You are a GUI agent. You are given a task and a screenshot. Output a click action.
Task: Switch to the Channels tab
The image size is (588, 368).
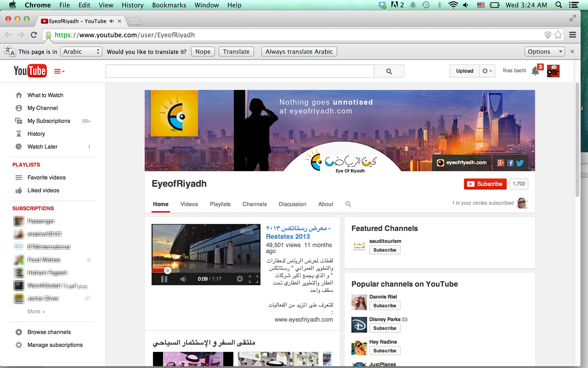(254, 204)
